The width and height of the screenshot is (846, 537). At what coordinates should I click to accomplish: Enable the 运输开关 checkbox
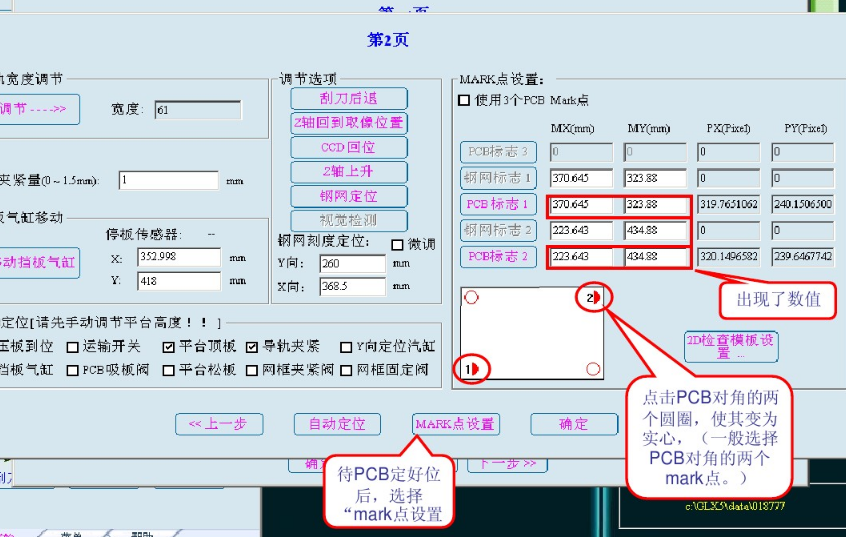tap(73, 347)
